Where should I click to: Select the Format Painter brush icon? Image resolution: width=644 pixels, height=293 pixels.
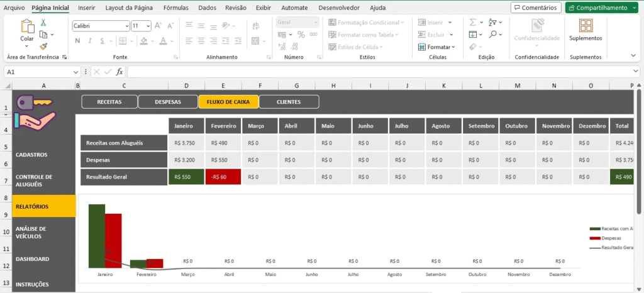coord(43,46)
